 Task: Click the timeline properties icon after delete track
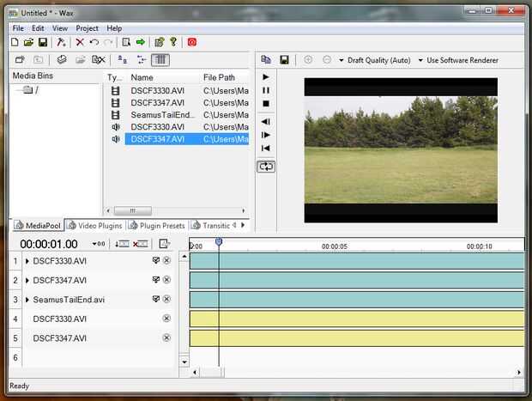click(x=164, y=244)
